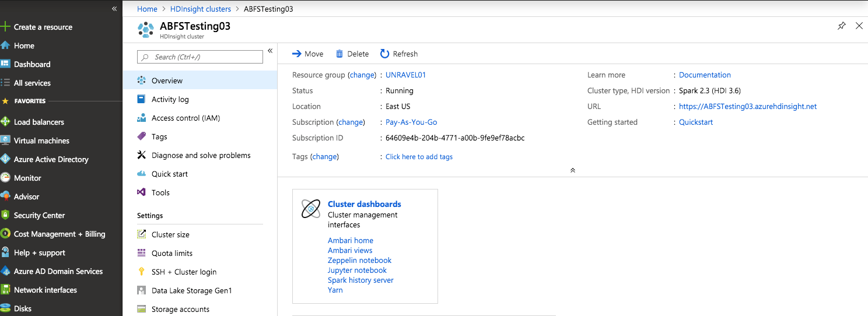Open the Documentation link

click(x=705, y=75)
